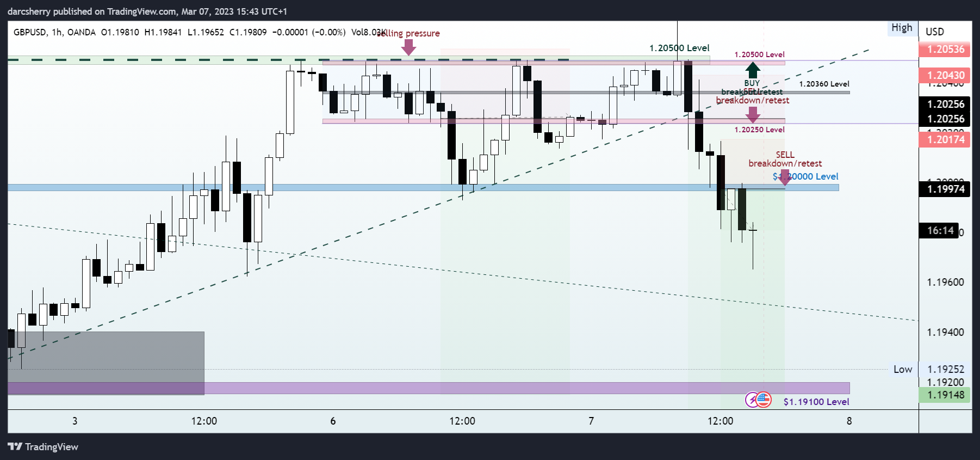Select the selling pressure annotation text

tap(408, 33)
